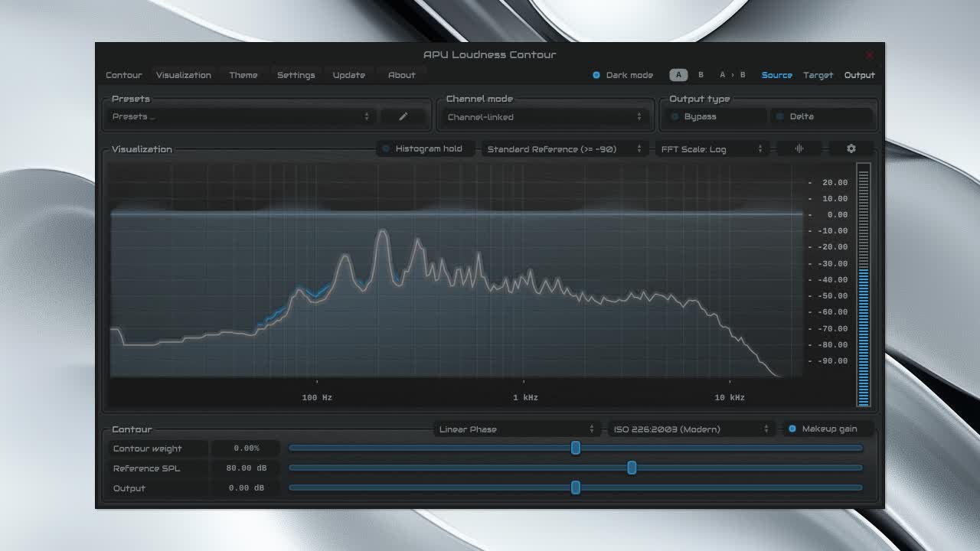
Task: Toggle Dark mode off
Action: pyautogui.click(x=596, y=75)
